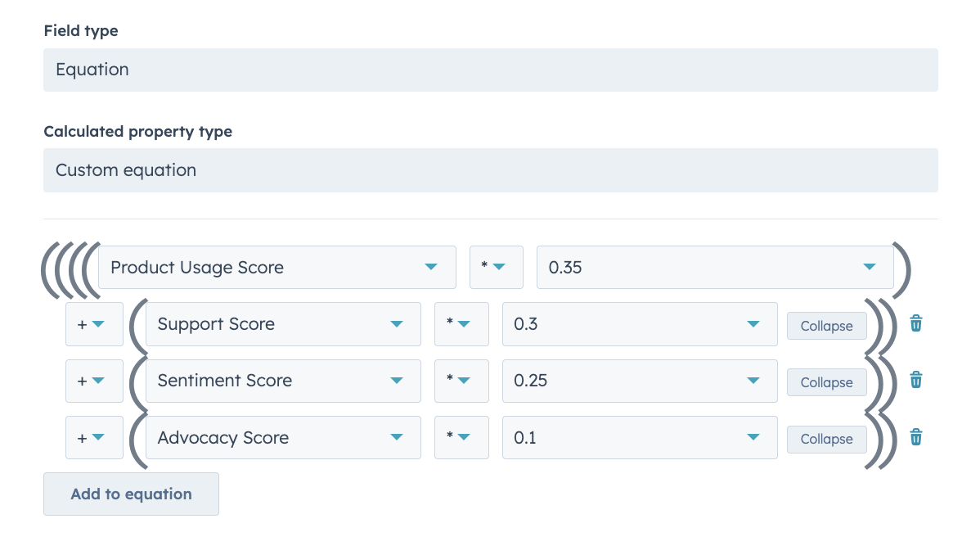Open the + operator dropdown before Support Score
Viewport: 980px width, 537px height.
coord(93,324)
